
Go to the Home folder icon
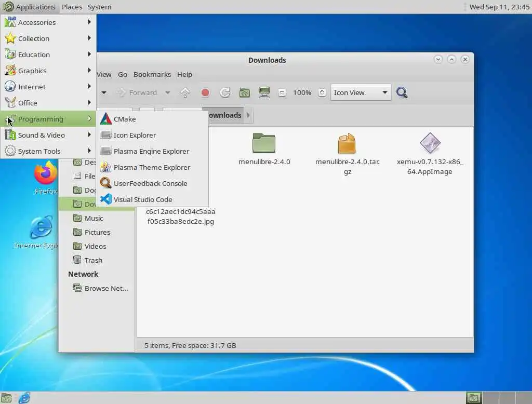(x=245, y=92)
